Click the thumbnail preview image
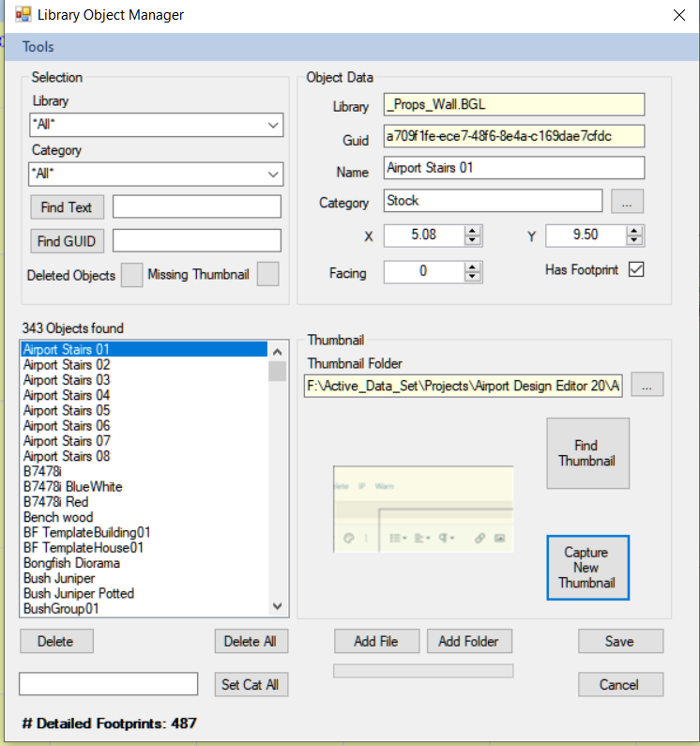The height and width of the screenshot is (746, 700). click(x=423, y=509)
